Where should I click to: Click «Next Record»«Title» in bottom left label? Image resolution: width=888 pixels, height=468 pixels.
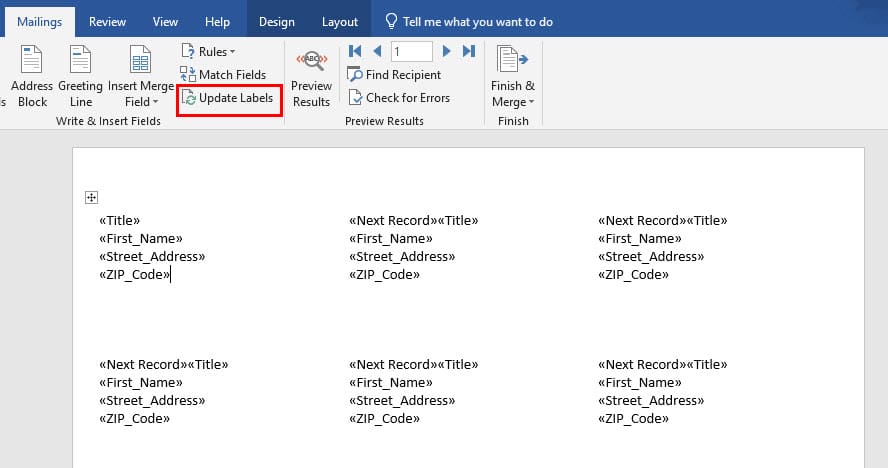164,364
